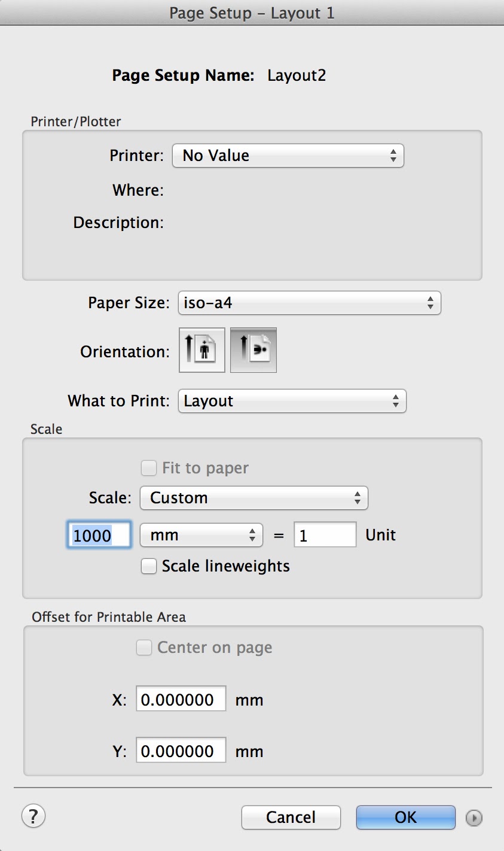The width and height of the screenshot is (504, 851).
Task: Click the stepper arrows on Paper Size
Action: [x=432, y=303]
